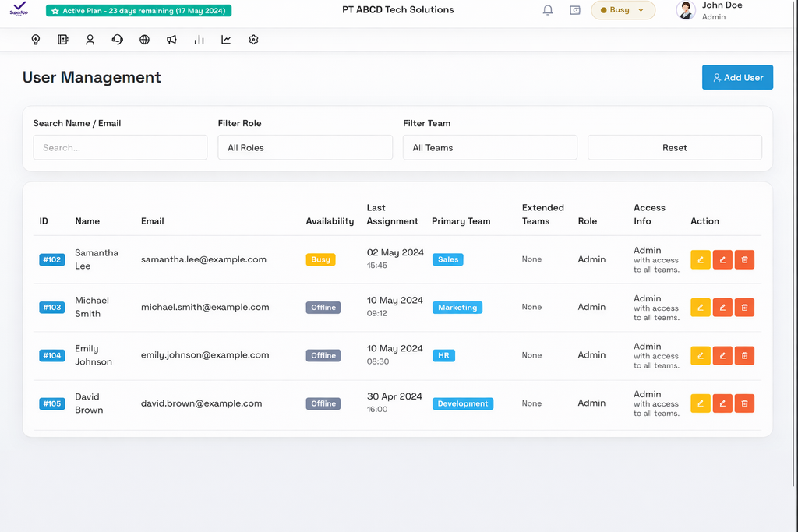Click the megaphone broadcast icon
Viewport: 798px width, 532px height.
click(x=171, y=40)
